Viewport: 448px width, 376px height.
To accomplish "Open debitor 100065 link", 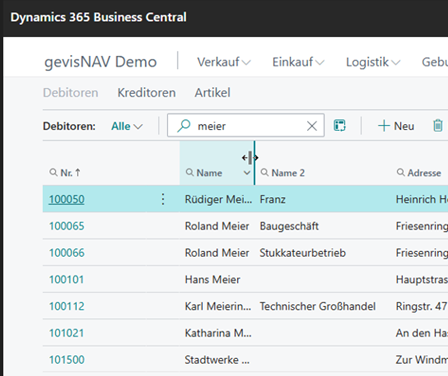I will (67, 226).
